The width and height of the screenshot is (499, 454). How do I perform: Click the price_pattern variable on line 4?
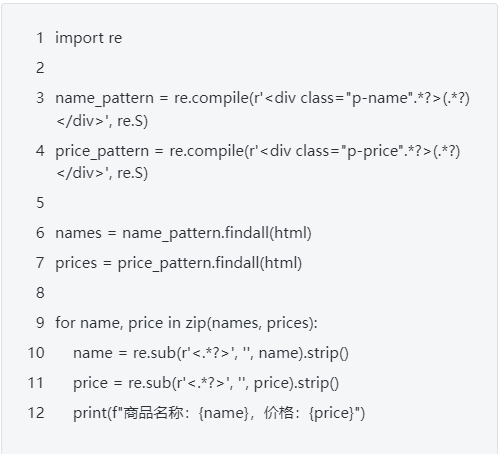[102, 152]
